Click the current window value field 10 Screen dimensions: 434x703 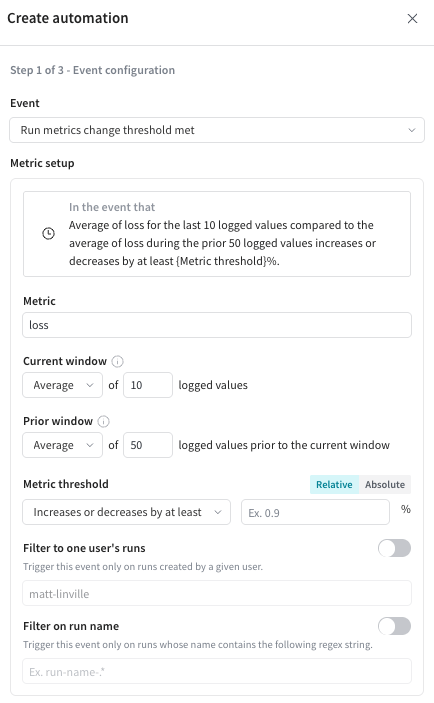[x=148, y=385]
